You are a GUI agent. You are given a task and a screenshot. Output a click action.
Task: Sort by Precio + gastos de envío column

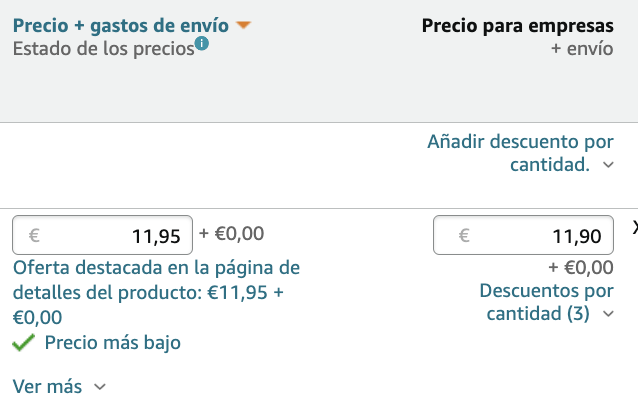pyautogui.click(x=121, y=26)
